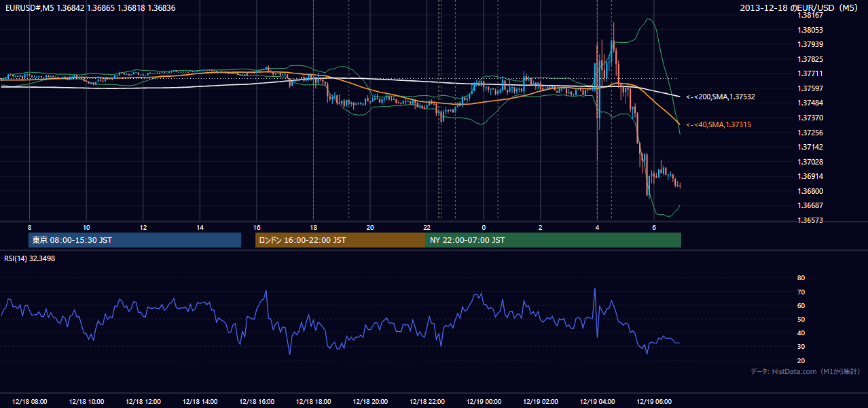Click hour tick 14 under price chart
Screen dimensions: 868x408
tap(200, 227)
